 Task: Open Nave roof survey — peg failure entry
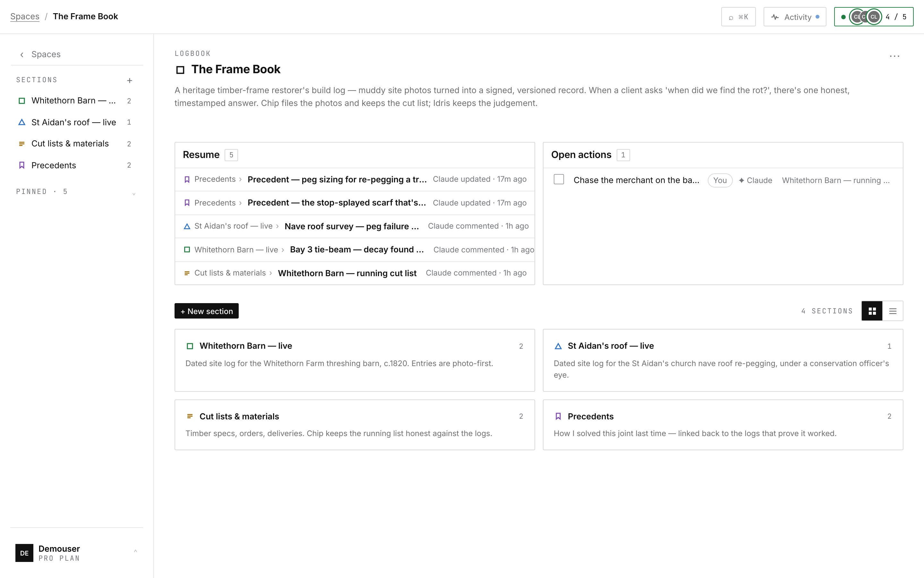(355, 226)
